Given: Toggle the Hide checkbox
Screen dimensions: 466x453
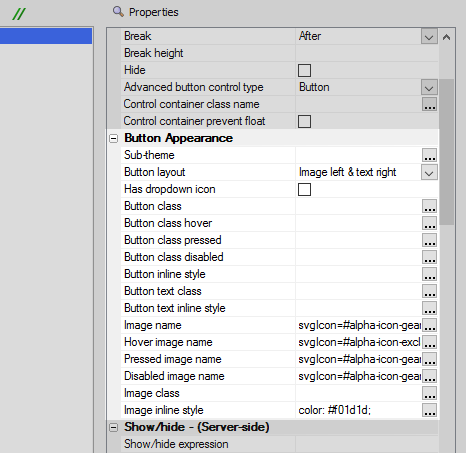Looking at the screenshot, I should (304, 70).
